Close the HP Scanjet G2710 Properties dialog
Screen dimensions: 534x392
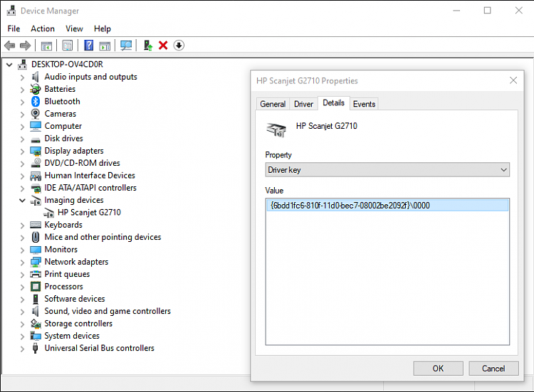(513, 80)
